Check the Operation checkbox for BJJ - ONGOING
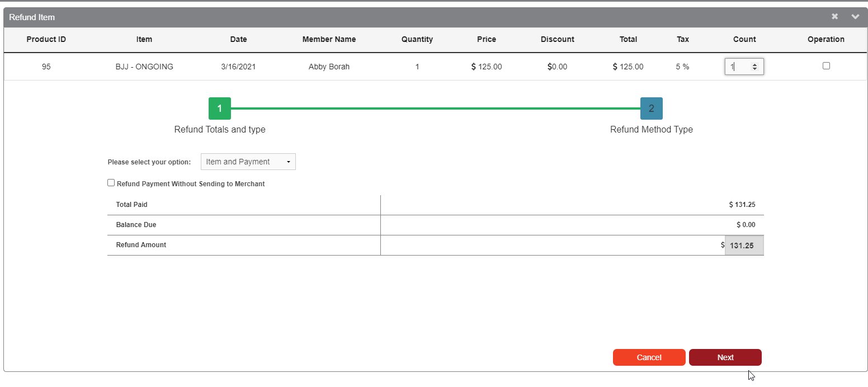The width and height of the screenshot is (868, 387). 826,66
